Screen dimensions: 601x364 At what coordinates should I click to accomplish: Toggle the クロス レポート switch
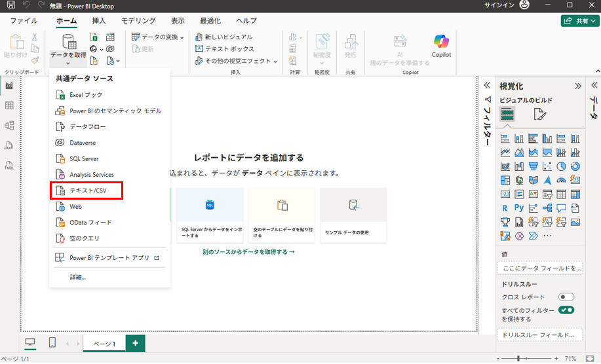pos(566,297)
